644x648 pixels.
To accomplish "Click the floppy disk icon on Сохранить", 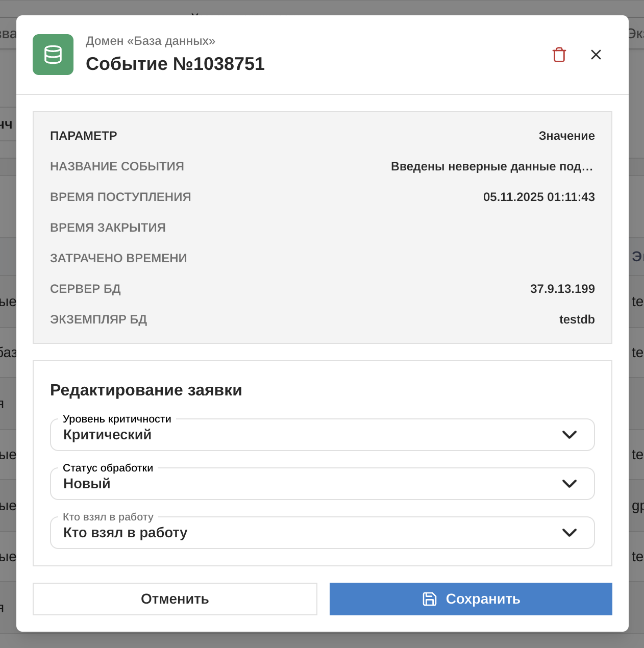I will (430, 599).
